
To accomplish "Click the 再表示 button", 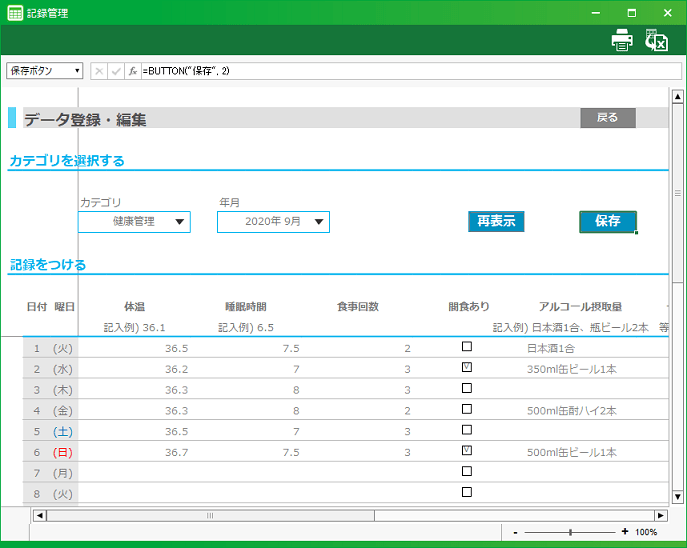I will coord(496,221).
